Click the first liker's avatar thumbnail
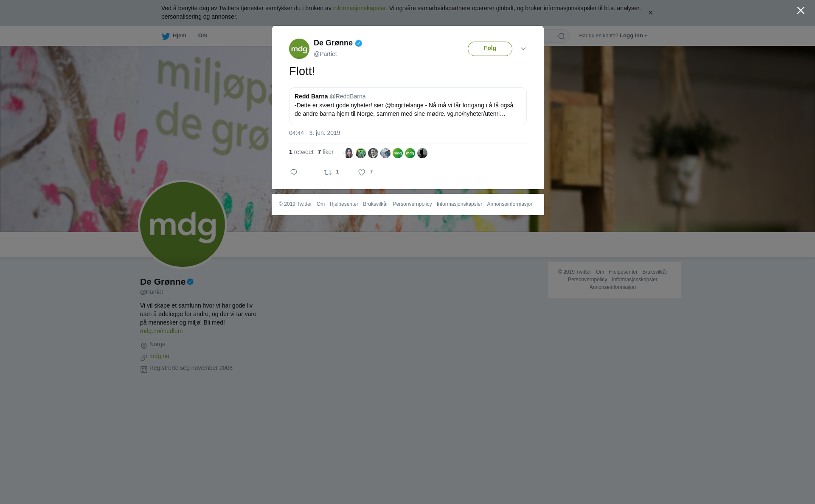This screenshot has width=815, height=504. (x=348, y=153)
